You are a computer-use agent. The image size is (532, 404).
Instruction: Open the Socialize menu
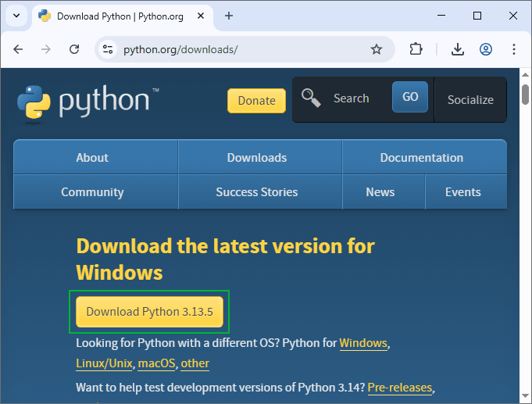[x=470, y=100]
